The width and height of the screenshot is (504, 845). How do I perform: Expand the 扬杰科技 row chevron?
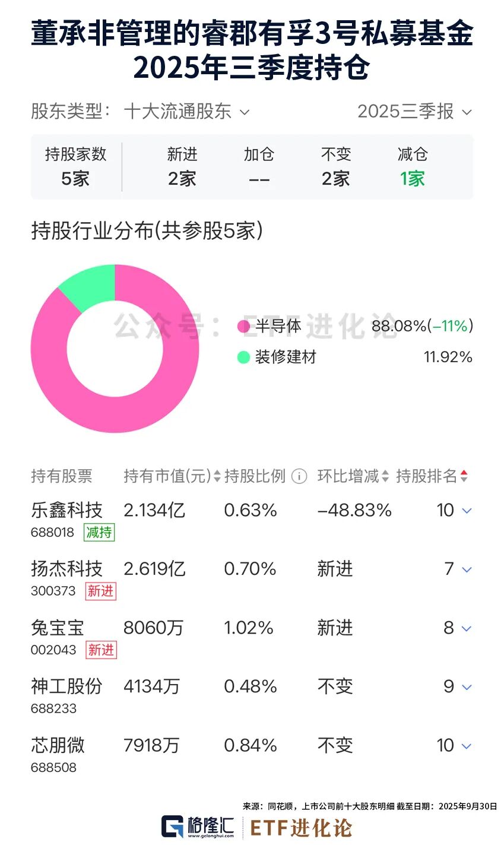point(467,569)
